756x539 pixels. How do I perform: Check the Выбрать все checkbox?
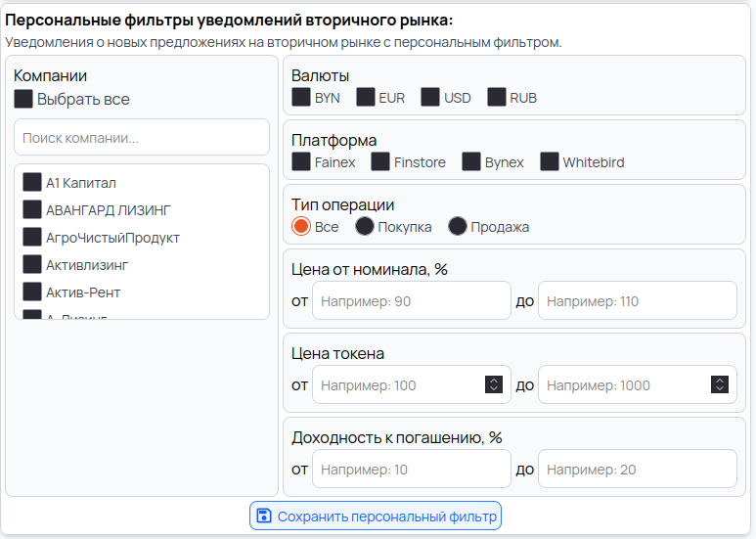click(23, 99)
